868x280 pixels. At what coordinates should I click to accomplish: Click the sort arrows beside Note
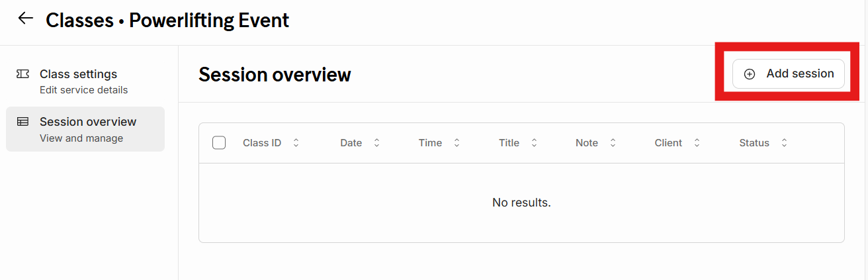(x=613, y=143)
